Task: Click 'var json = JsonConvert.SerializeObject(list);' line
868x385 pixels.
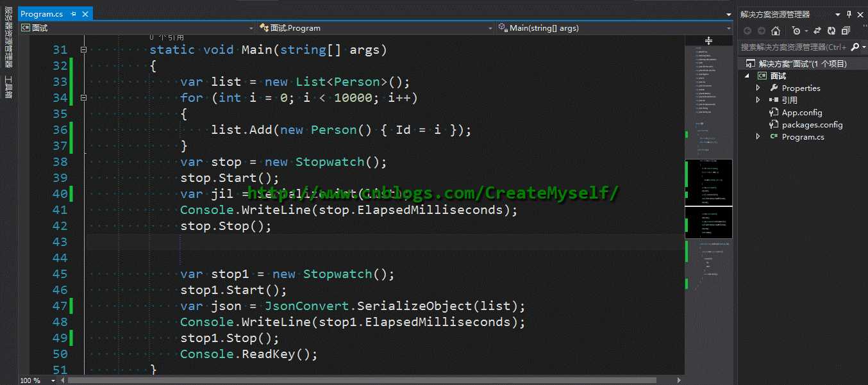Action: 353,306
